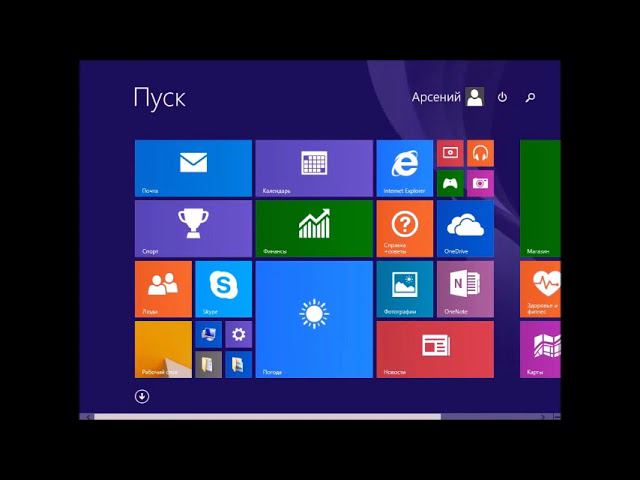This screenshot has width=640, height=480.
Task: Click the zoom-out minus button at scrollbar end
Action: pyautogui.click(x=557, y=416)
